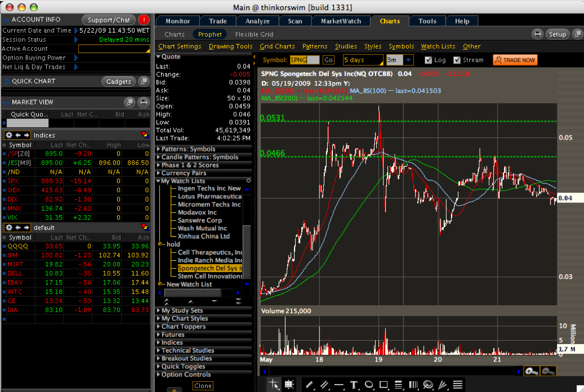Click the TRADE NOW button
Viewport: 584px width, 392px height.
pos(515,60)
